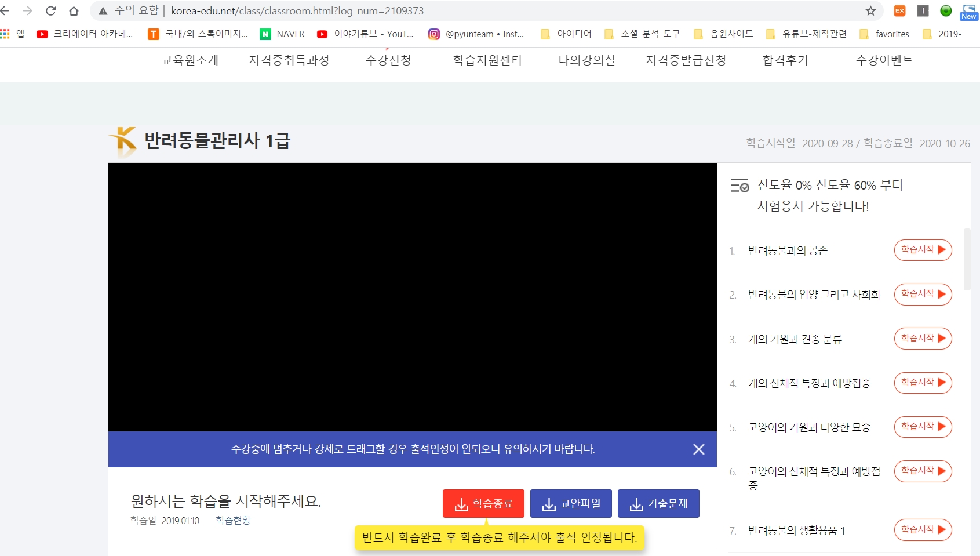Viewport: 980px width, 556px height.
Task: Click the black video player area
Action: (x=413, y=297)
